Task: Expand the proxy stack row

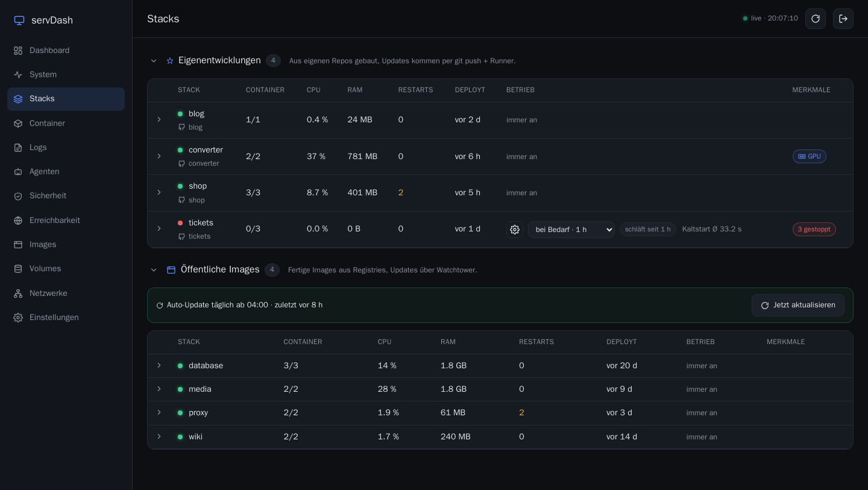Action: (159, 412)
